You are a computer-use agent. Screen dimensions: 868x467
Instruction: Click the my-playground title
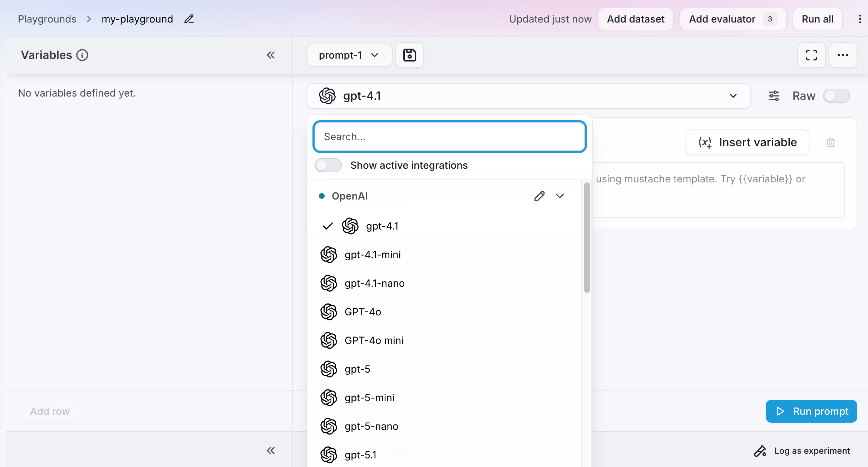137,19
